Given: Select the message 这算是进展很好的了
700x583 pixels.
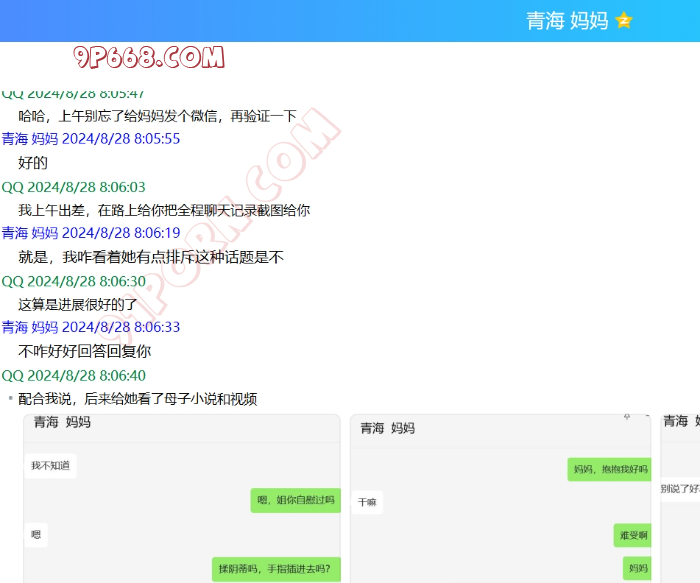Looking at the screenshot, I should click(x=78, y=304).
